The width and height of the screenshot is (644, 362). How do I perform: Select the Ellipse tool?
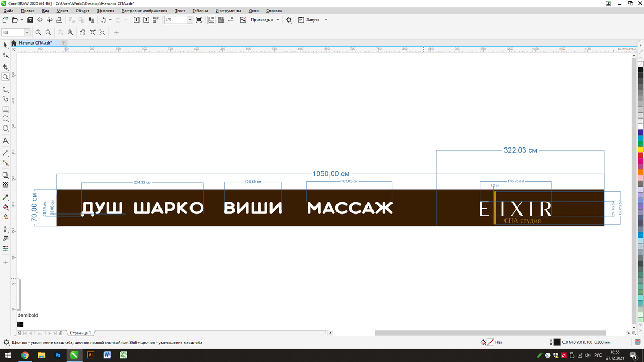point(5,119)
